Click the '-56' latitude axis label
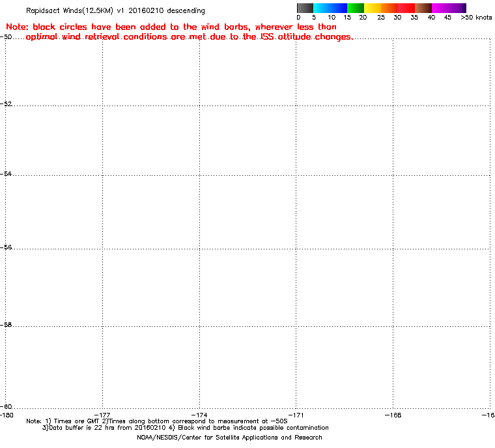Image resolution: width=495 pixels, height=448 pixels. [x=6, y=247]
